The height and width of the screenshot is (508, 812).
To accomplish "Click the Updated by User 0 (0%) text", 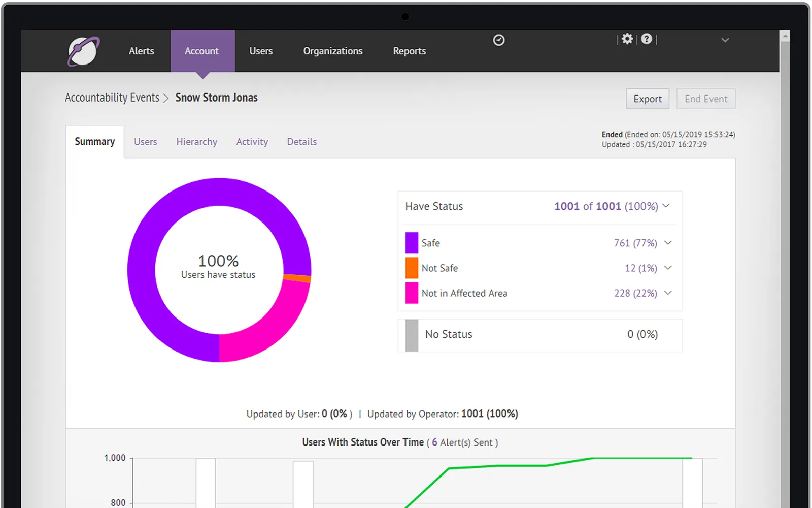I will tap(299, 414).
